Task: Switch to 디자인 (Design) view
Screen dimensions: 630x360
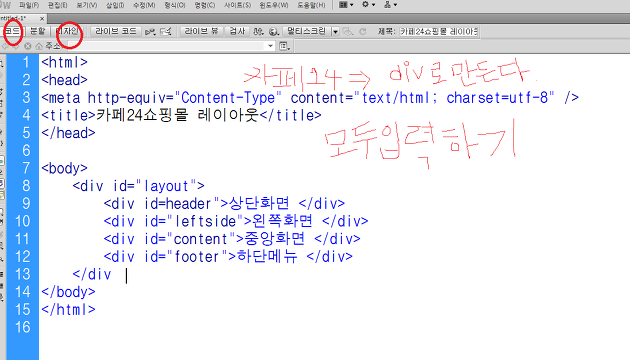Action: (x=67, y=31)
